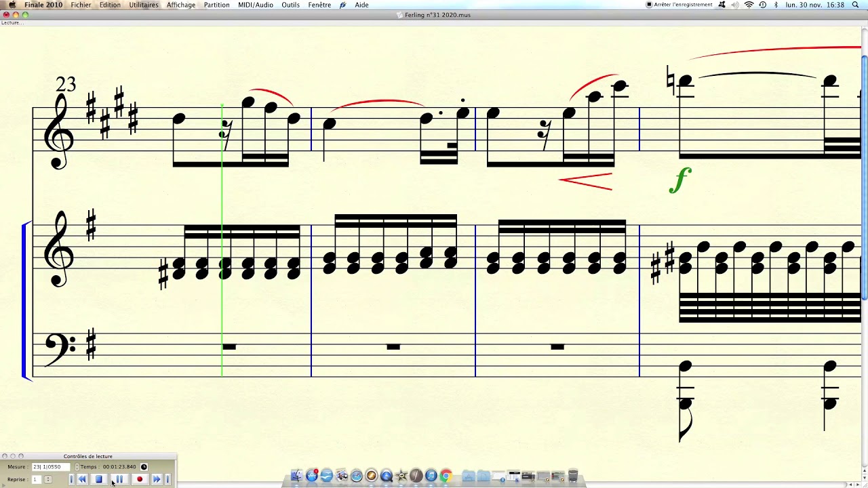Open Finale icon in the Dock

click(x=416, y=475)
